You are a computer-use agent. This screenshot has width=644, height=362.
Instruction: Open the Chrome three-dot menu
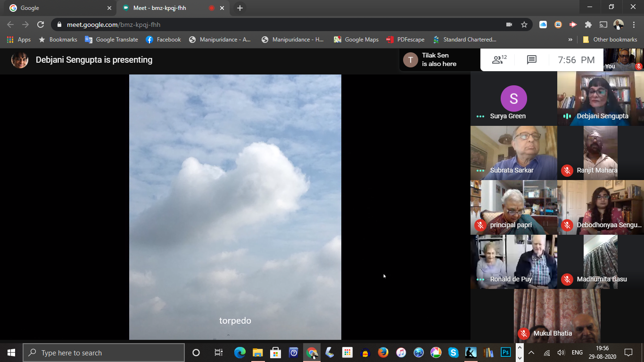click(633, 25)
